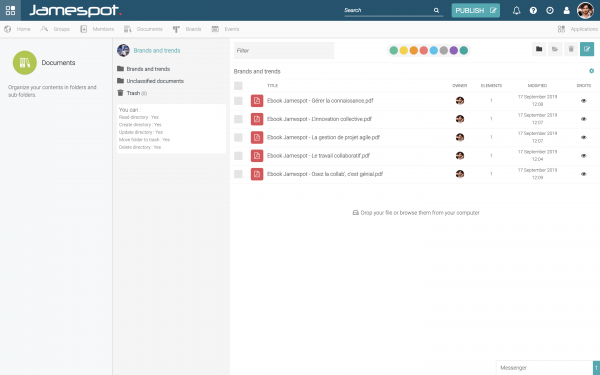Click PDF icon of L'innovation collective
The image size is (600, 375).
click(257, 119)
